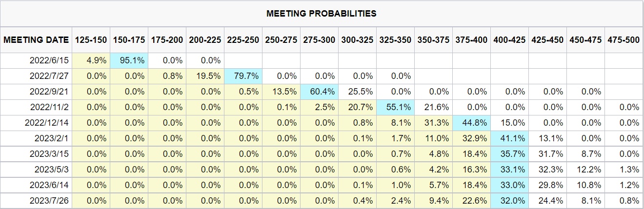Select the 19.5% cell in 200-225 column
The width and height of the screenshot is (644, 209).
tap(205, 76)
